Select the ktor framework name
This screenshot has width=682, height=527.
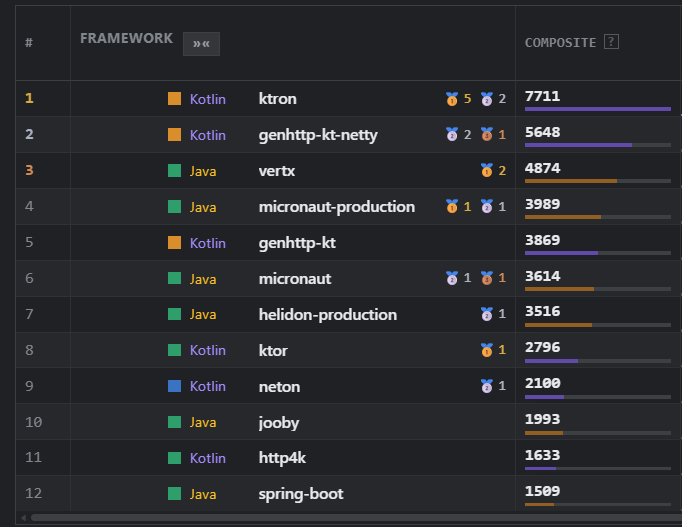tap(273, 350)
